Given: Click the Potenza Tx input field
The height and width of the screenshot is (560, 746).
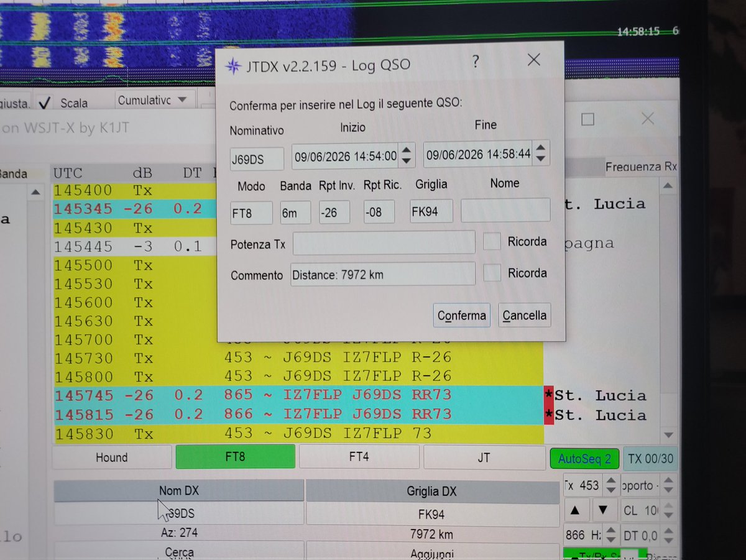Looking at the screenshot, I should (x=384, y=243).
